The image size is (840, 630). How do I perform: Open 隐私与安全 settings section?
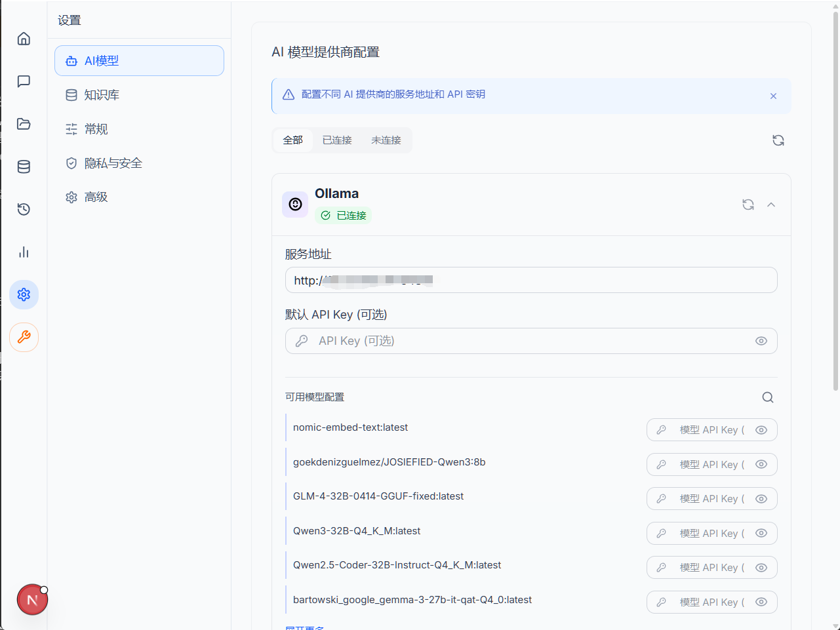[140, 163]
